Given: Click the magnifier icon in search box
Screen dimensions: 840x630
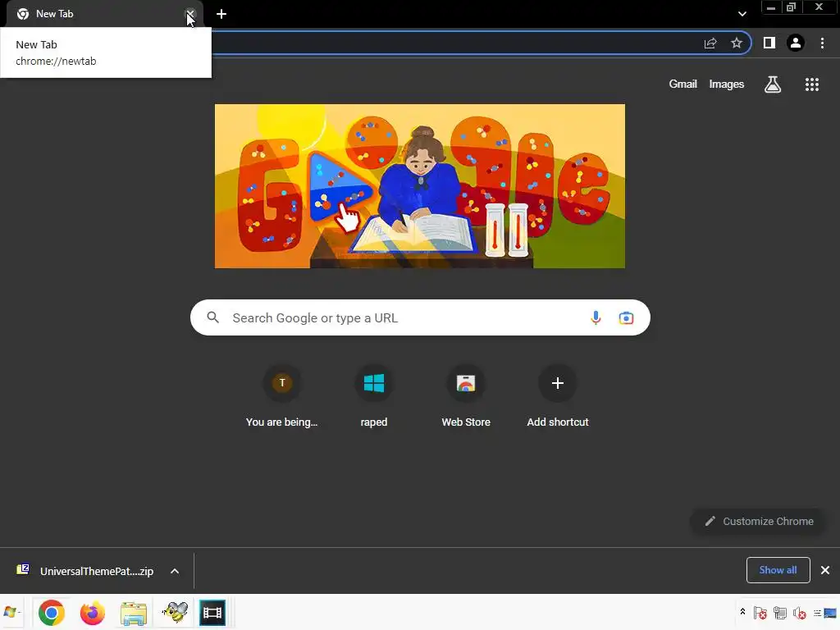Looking at the screenshot, I should click(213, 317).
